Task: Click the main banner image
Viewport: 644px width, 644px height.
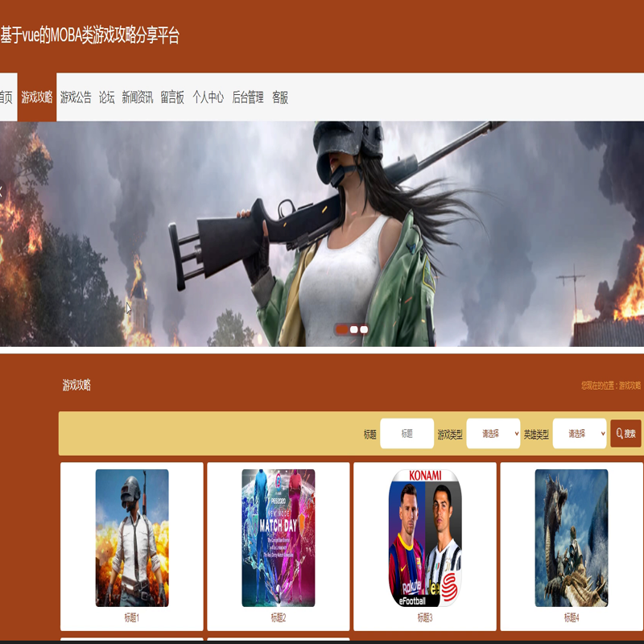Action: click(322, 233)
